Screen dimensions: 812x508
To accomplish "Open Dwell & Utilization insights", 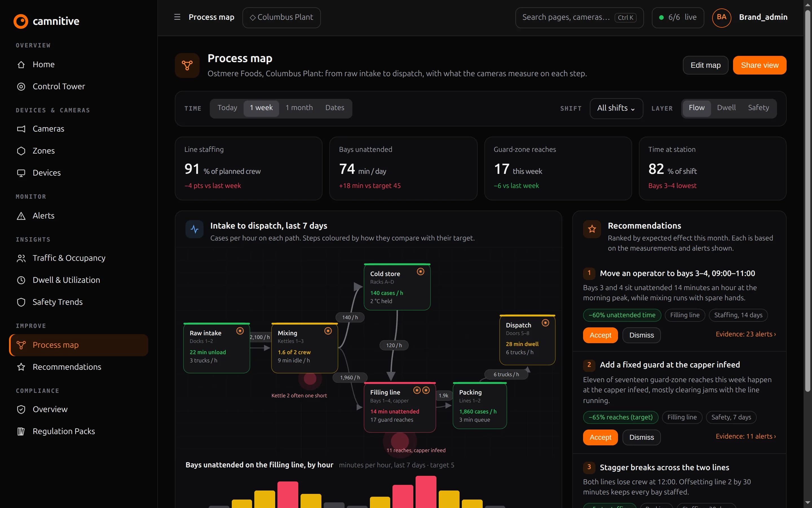I will [78, 280].
